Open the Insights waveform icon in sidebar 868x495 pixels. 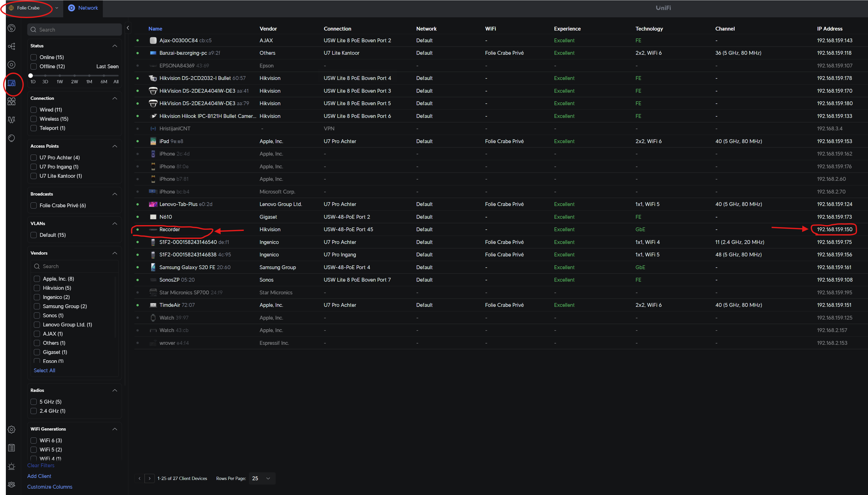pos(11,120)
